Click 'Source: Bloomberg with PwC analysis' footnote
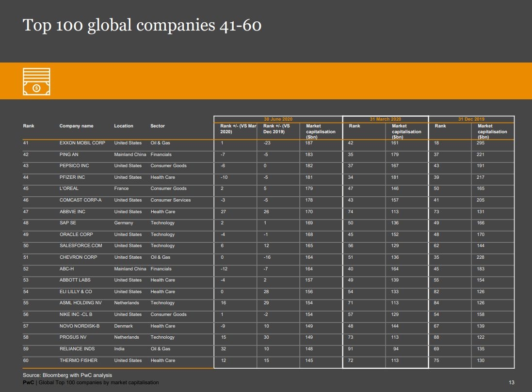This screenshot has width=532, height=392. pos(67,375)
